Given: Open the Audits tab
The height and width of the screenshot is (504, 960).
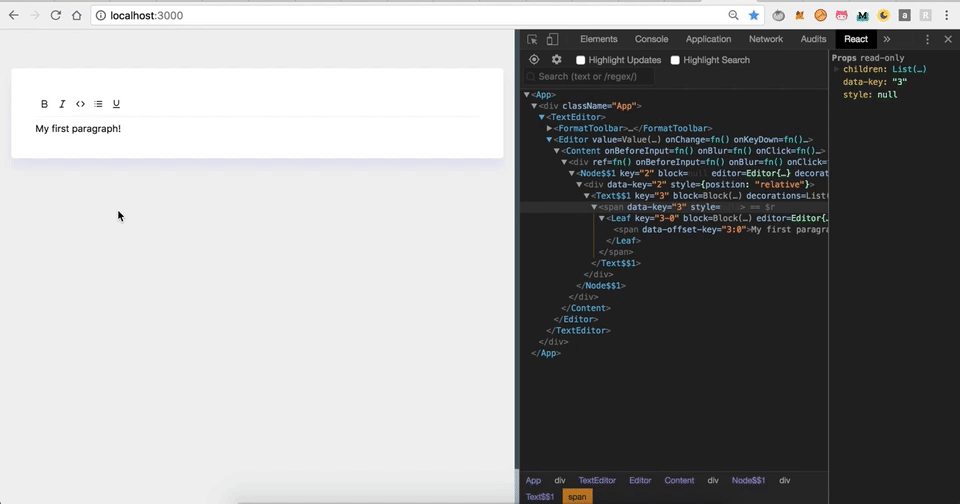Looking at the screenshot, I should (813, 39).
